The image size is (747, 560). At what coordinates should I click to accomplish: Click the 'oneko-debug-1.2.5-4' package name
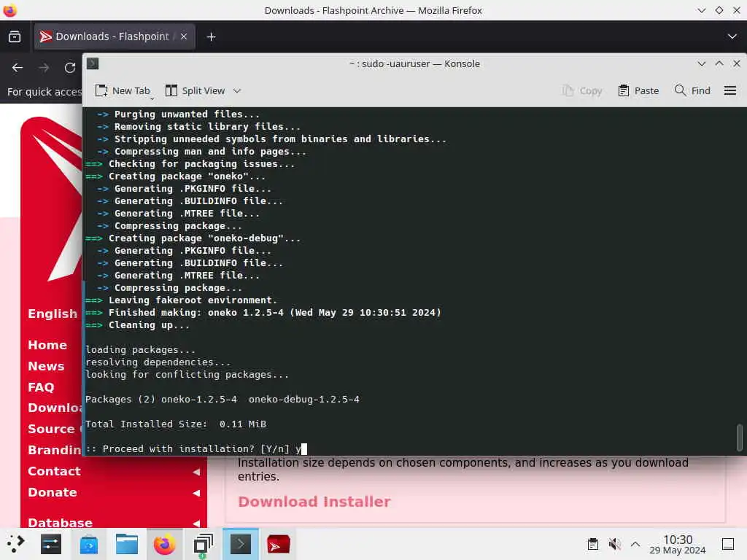304,399
